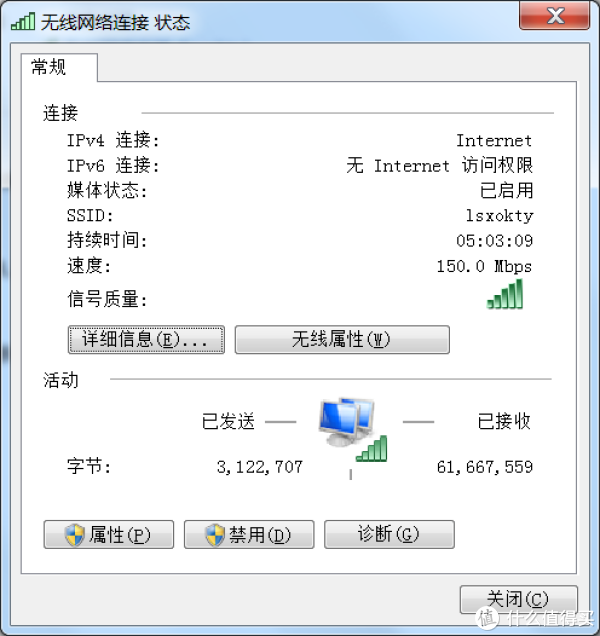Image resolution: width=600 pixels, height=636 pixels.
Task: Click the received bytes value 61,667,559
Action: pos(485,467)
